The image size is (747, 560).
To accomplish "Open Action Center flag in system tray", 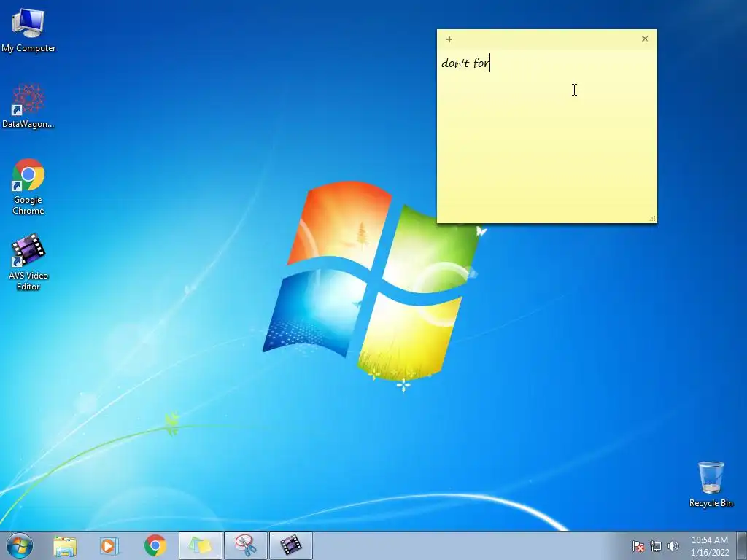I will [x=638, y=546].
